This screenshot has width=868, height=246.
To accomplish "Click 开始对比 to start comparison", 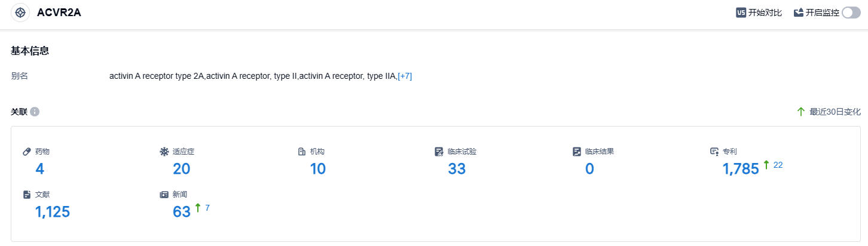I will point(765,13).
